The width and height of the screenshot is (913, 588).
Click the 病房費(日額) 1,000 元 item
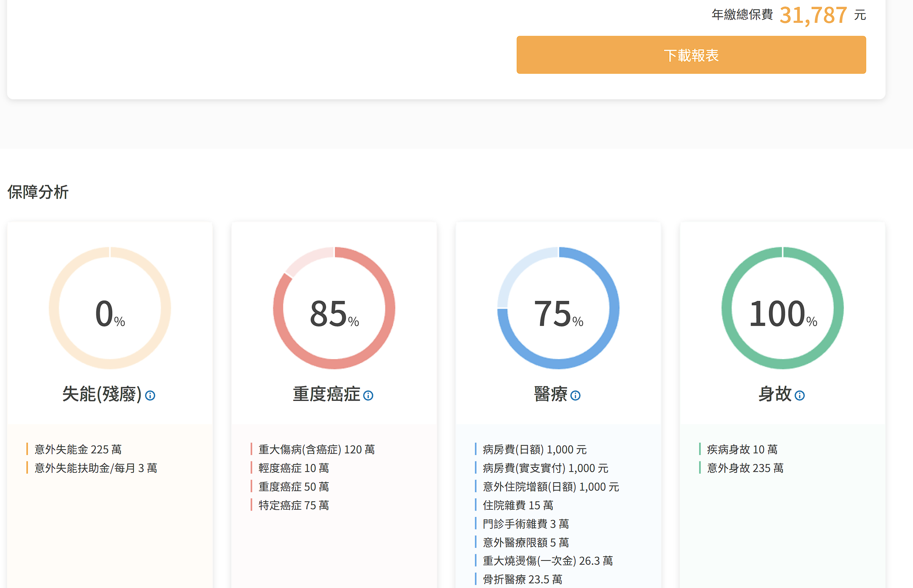(535, 449)
